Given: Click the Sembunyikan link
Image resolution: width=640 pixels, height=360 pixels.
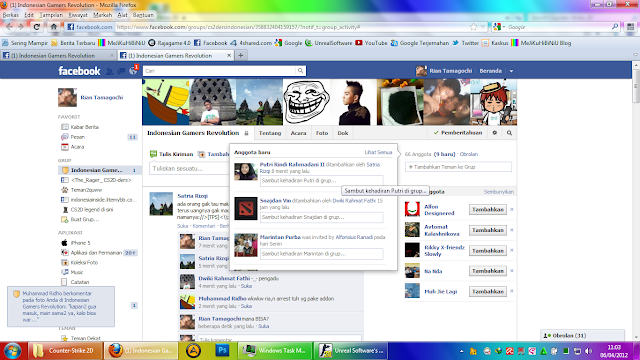Looking at the screenshot, I should pos(499,192).
